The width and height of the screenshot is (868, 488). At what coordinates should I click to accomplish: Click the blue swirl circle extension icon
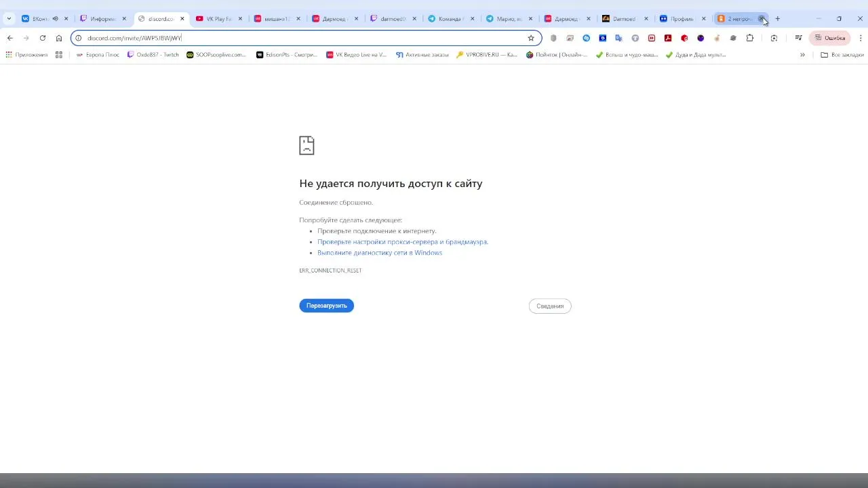(586, 38)
